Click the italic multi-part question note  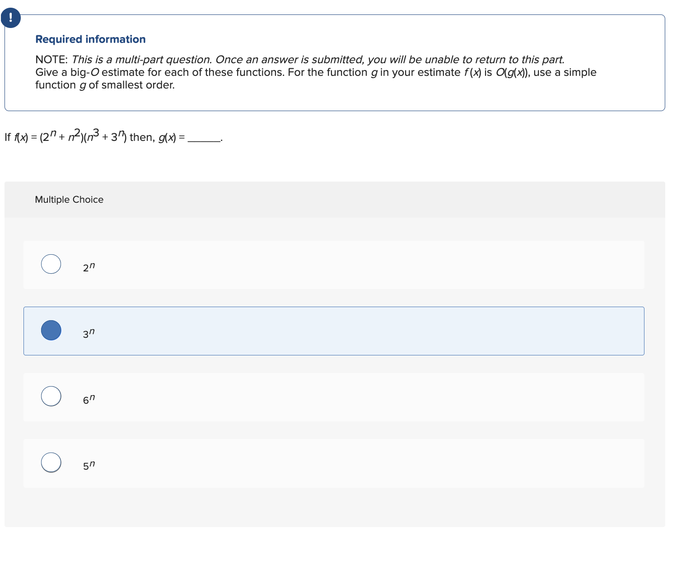click(318, 60)
